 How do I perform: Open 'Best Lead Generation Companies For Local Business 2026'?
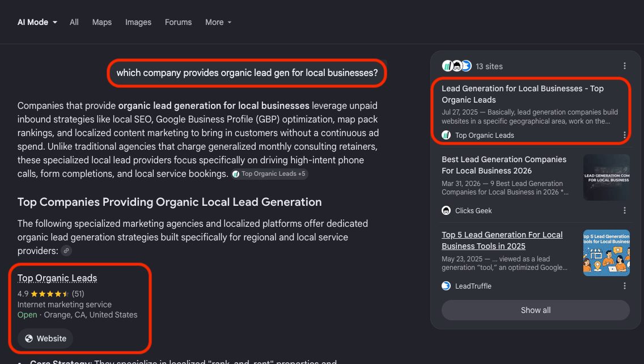pyautogui.click(x=504, y=165)
